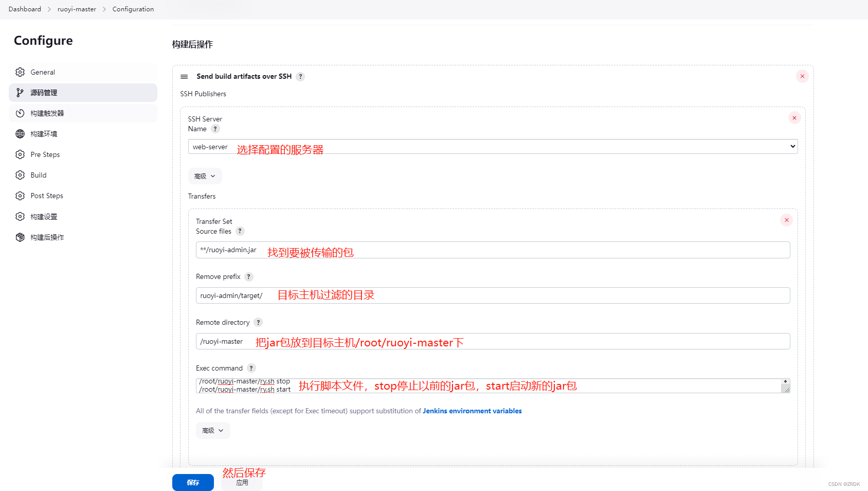Click the Remove prefix input field
868x491 pixels.
click(x=493, y=295)
